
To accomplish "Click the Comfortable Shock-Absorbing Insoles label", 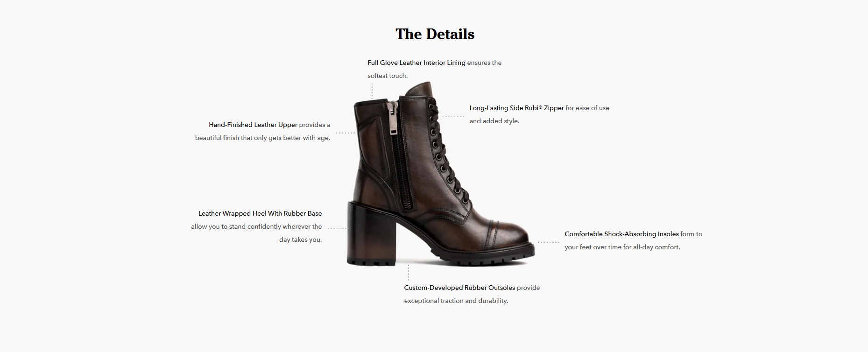I will (x=621, y=234).
